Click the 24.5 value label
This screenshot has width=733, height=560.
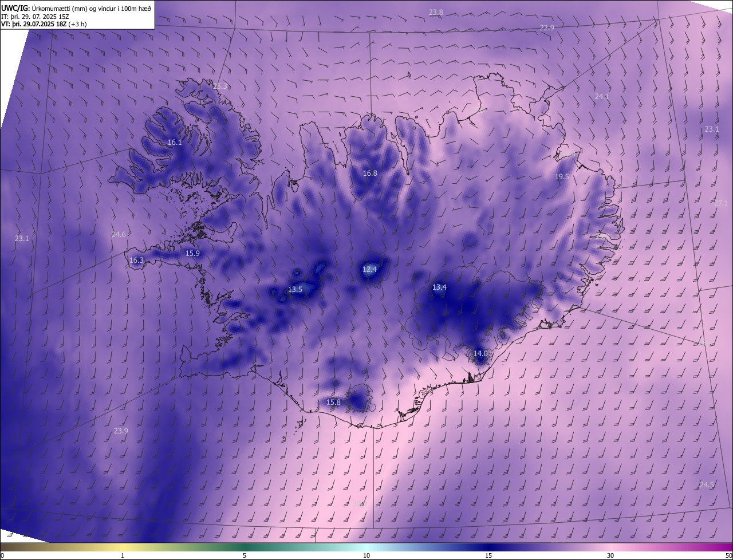(707, 484)
